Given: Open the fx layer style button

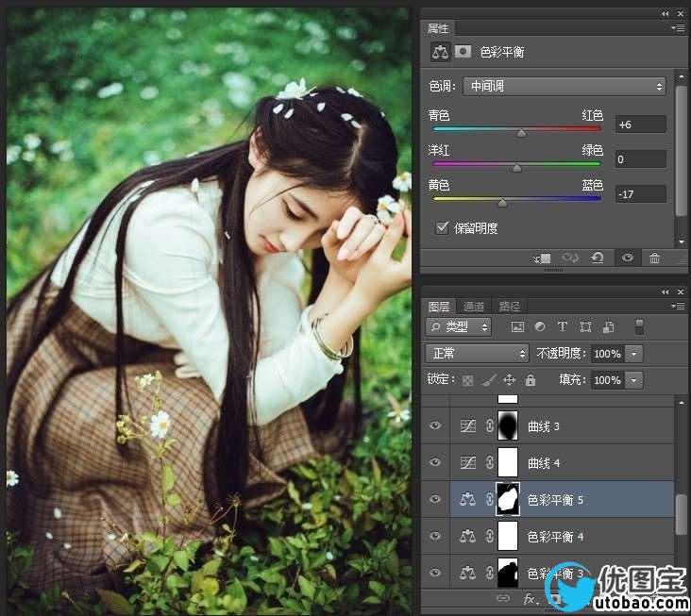Looking at the screenshot, I should 530,598.
